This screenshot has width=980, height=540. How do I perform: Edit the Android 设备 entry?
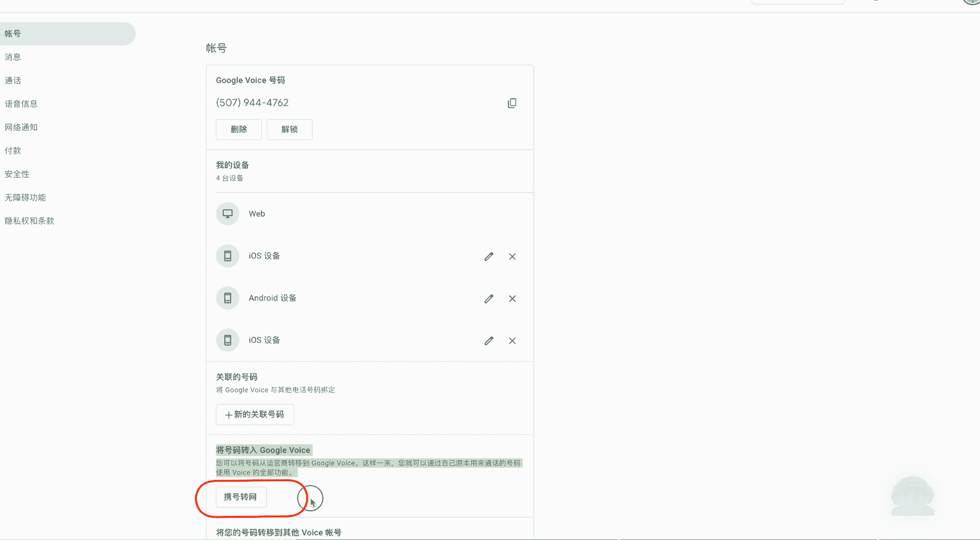[489, 299]
